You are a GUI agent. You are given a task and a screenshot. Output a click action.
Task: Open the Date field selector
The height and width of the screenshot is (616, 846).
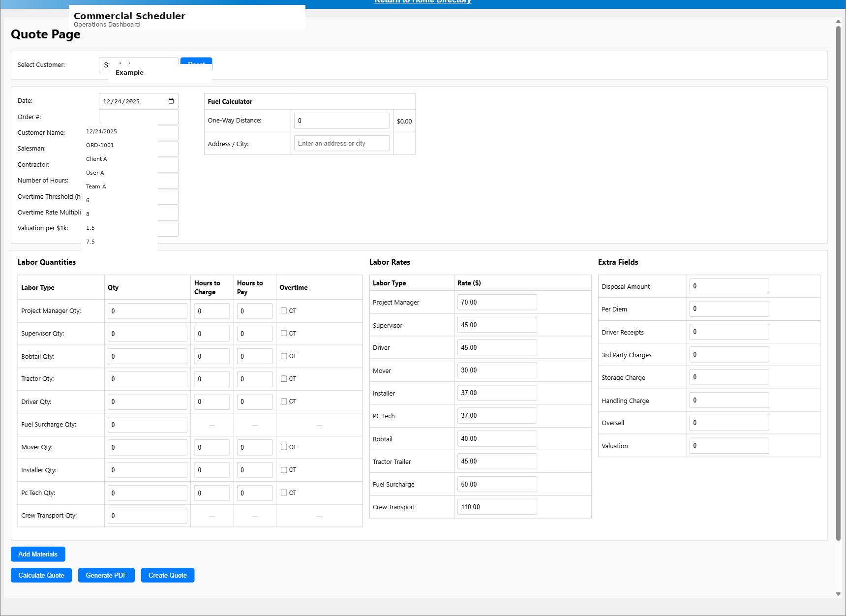138,101
